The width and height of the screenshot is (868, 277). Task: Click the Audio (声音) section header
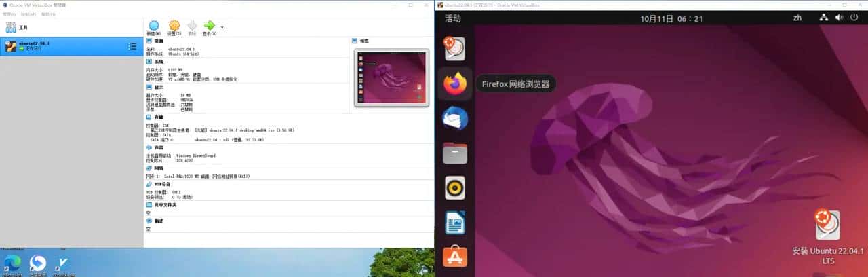tap(160, 147)
